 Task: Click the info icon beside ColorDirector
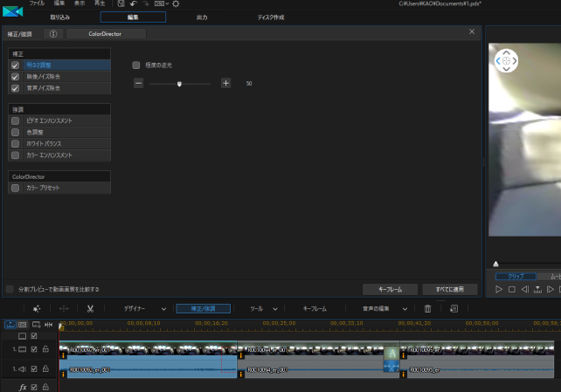pos(52,33)
